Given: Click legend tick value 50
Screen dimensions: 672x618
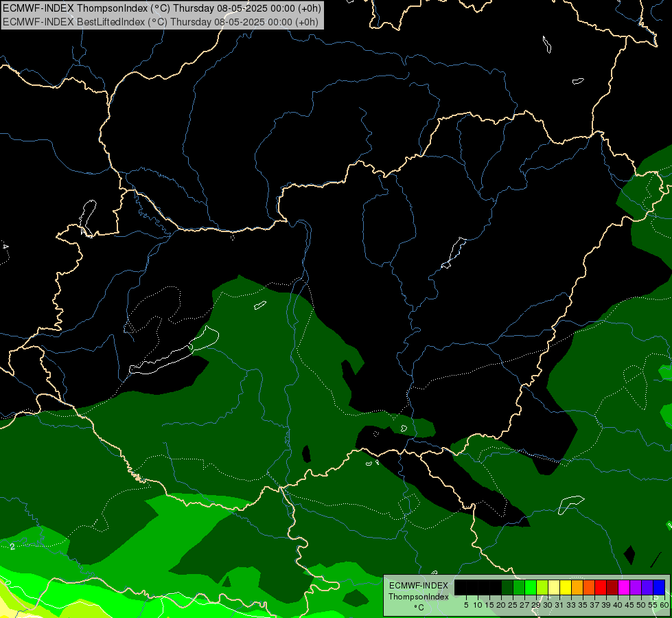Looking at the screenshot, I should [x=641, y=605].
